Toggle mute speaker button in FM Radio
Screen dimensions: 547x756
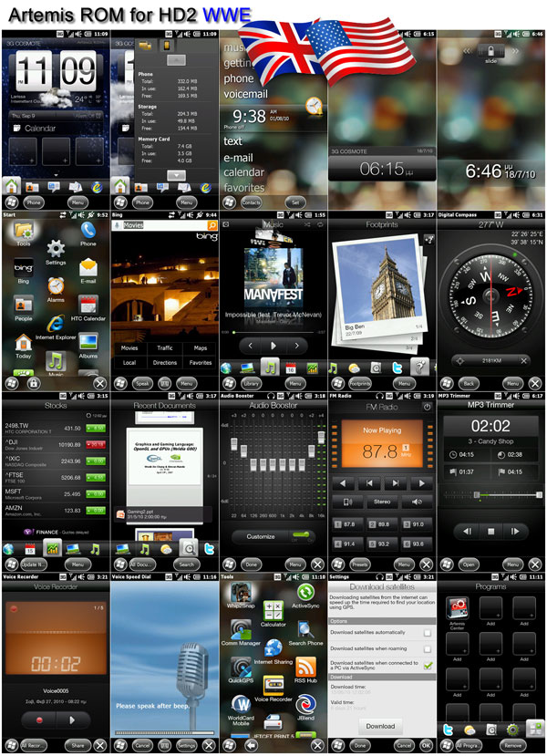click(x=418, y=502)
